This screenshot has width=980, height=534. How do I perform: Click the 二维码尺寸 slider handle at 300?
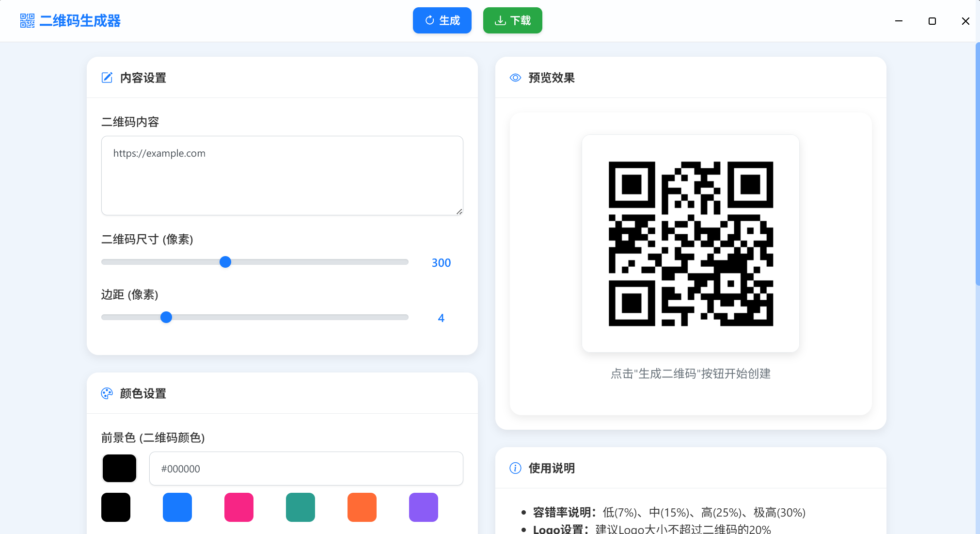tap(225, 262)
